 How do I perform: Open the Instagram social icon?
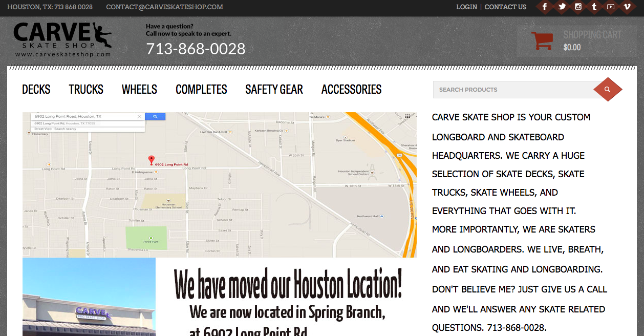click(x=578, y=7)
